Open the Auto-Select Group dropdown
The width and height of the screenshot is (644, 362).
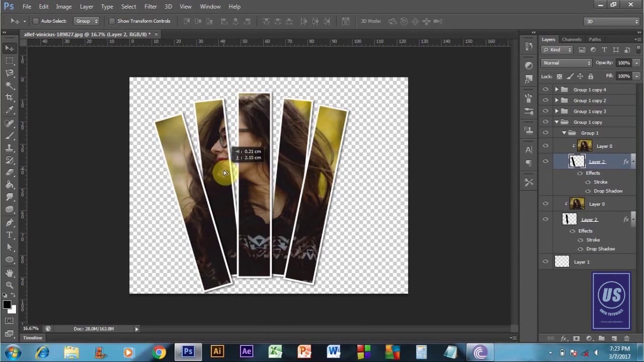click(x=86, y=21)
